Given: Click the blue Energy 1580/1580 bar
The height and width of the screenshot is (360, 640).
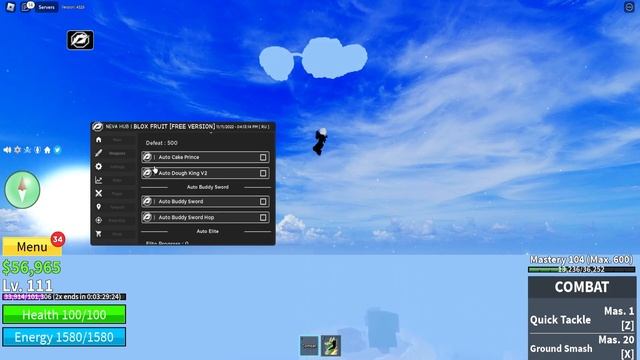Looking at the screenshot, I should 64,337.
